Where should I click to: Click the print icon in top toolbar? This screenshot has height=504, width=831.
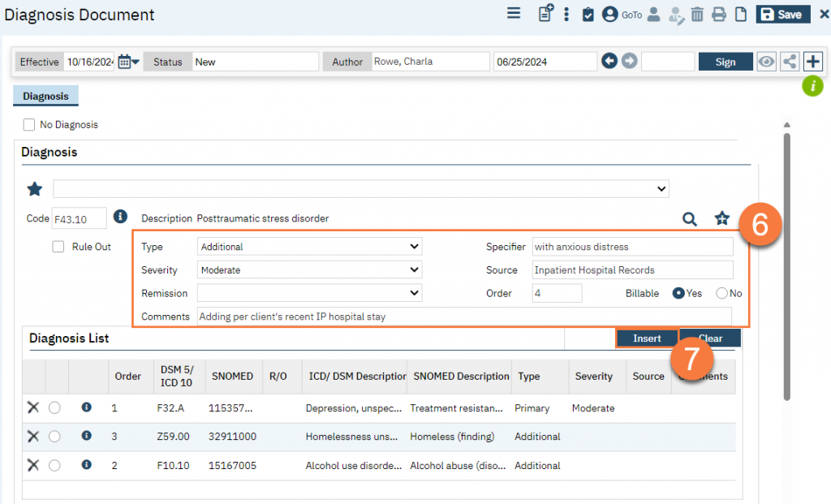(718, 14)
